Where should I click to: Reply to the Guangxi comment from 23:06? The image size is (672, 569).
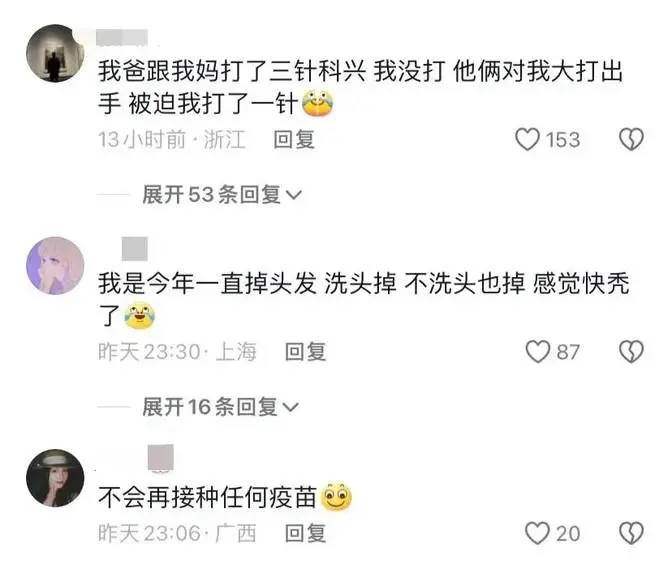(x=306, y=533)
